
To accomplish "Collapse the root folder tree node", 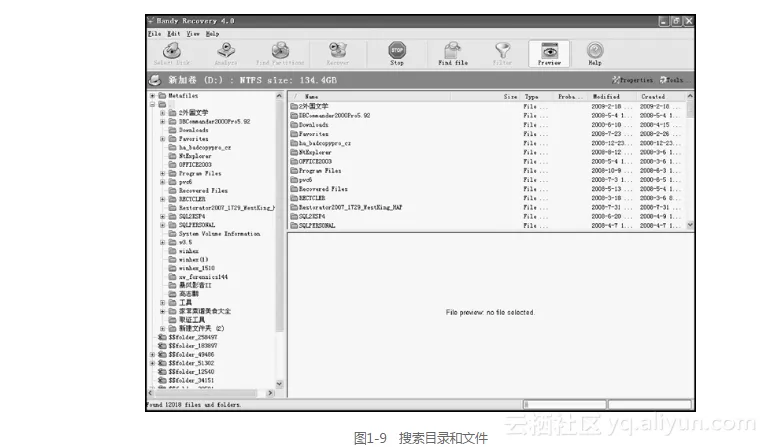I will pos(153,104).
